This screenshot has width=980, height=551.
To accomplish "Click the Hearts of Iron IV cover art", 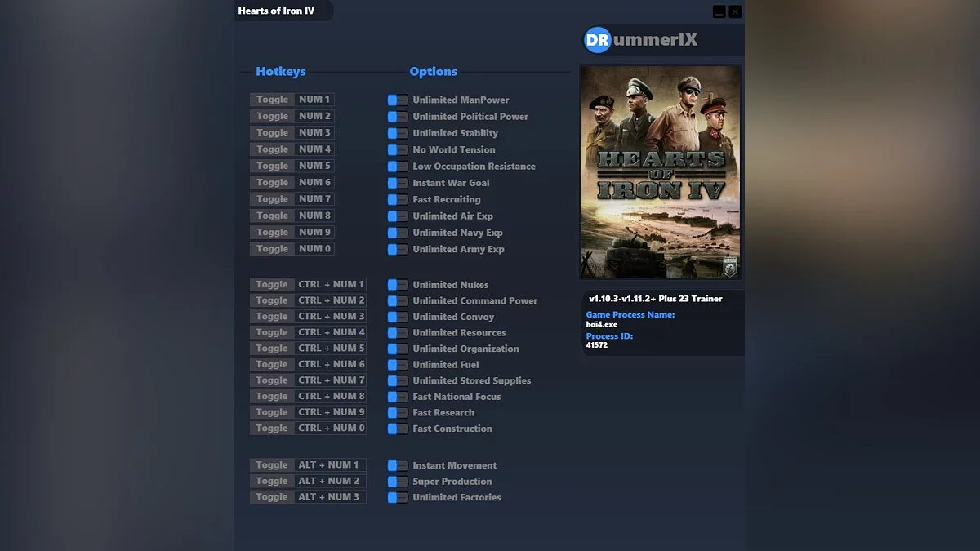I will pos(661,172).
